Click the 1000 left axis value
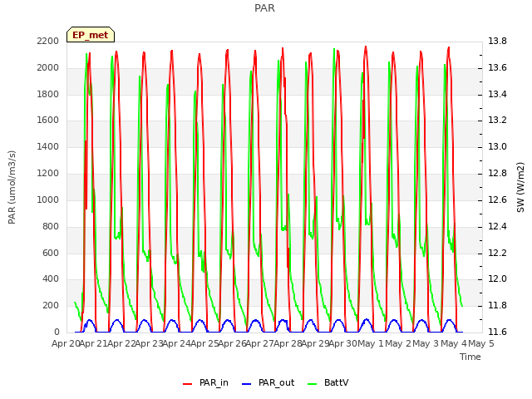 [x=48, y=199]
